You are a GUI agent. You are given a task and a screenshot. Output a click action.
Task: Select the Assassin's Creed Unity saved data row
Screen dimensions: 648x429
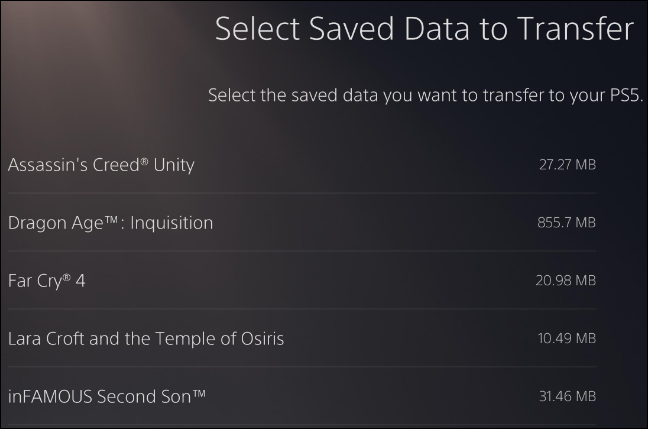coord(101,165)
